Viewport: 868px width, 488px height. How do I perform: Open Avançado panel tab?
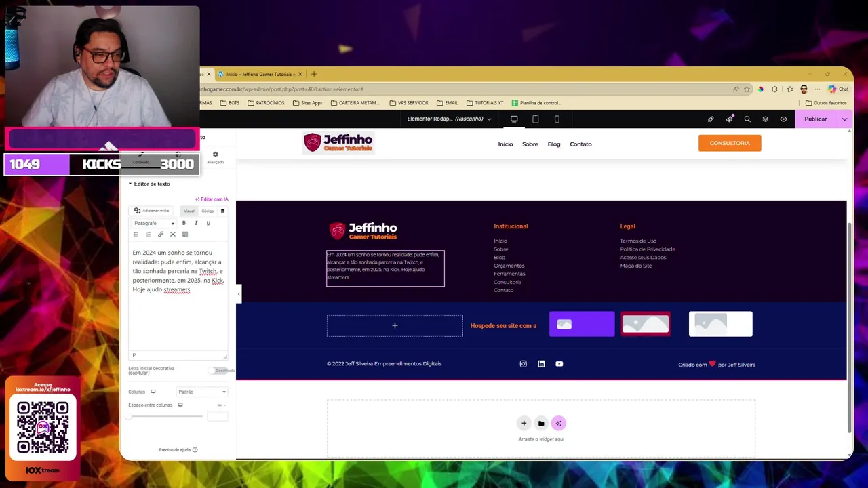click(x=215, y=157)
